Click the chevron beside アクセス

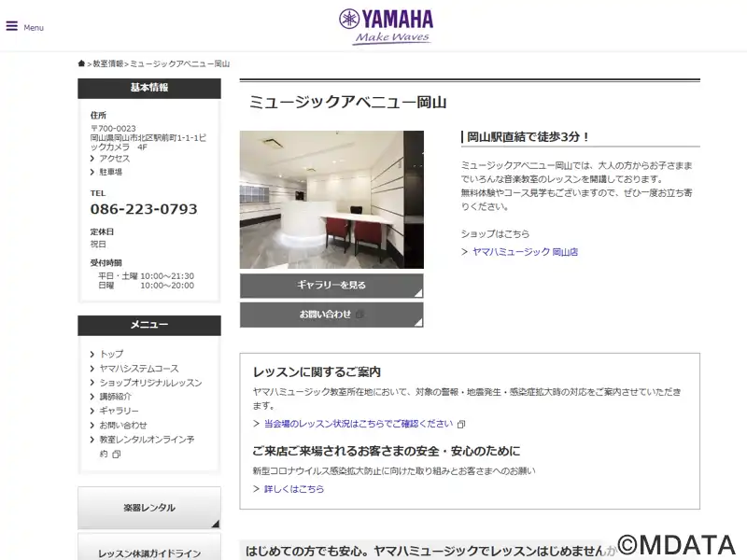pyautogui.click(x=92, y=159)
